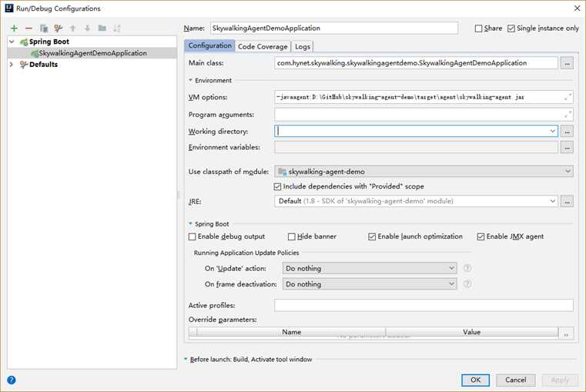Click the Name input field
586x392 pixels.
click(x=334, y=28)
